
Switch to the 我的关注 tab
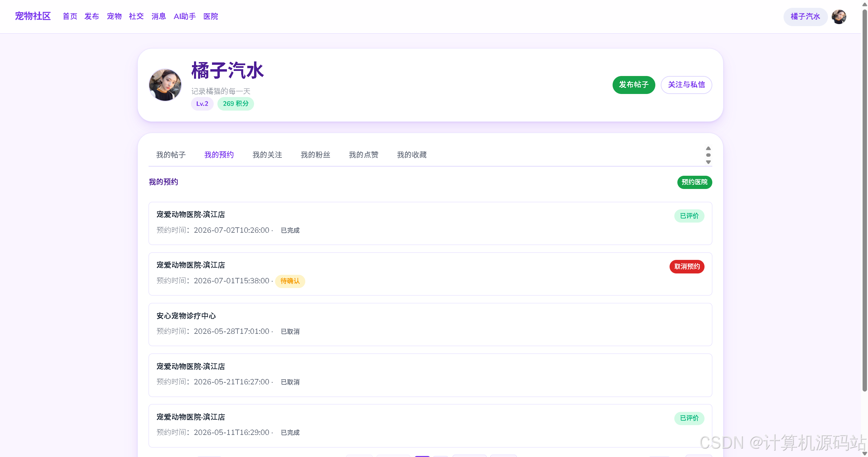click(267, 155)
